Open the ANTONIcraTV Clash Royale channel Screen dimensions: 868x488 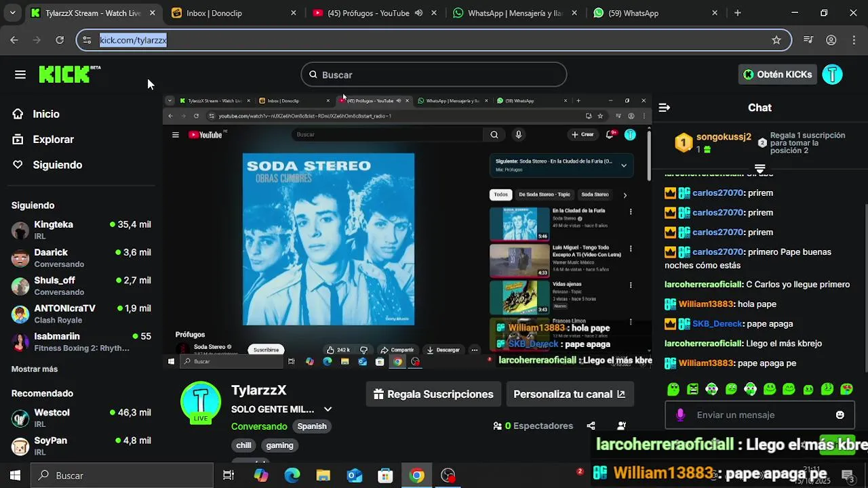pyautogui.click(x=81, y=314)
